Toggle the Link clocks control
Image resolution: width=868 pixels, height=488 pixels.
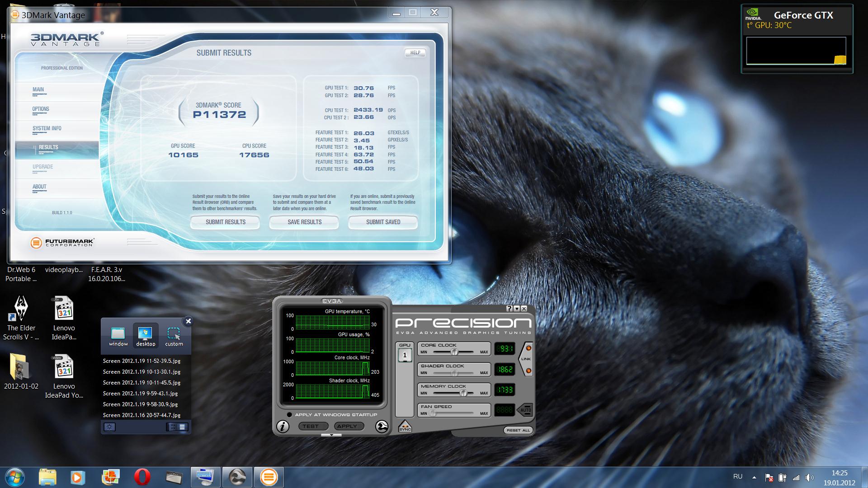[x=527, y=359]
